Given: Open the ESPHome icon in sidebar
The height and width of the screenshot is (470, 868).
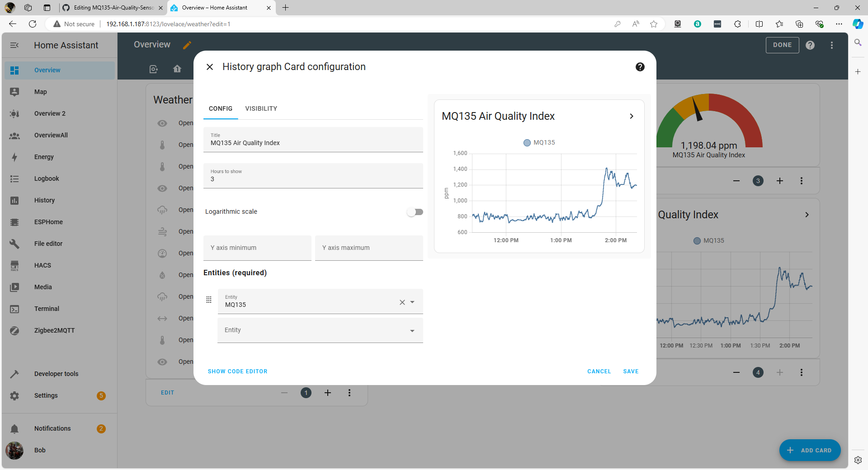Looking at the screenshot, I should tap(14, 222).
